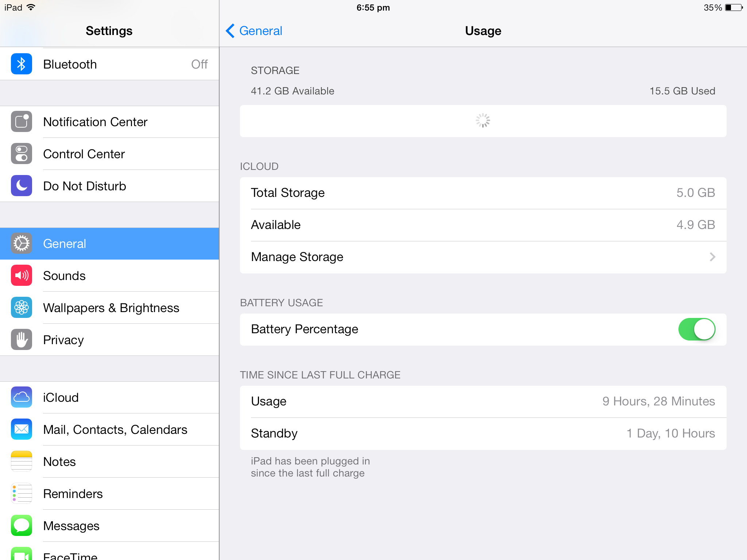Tap the iCloud cloud icon

[x=21, y=397]
